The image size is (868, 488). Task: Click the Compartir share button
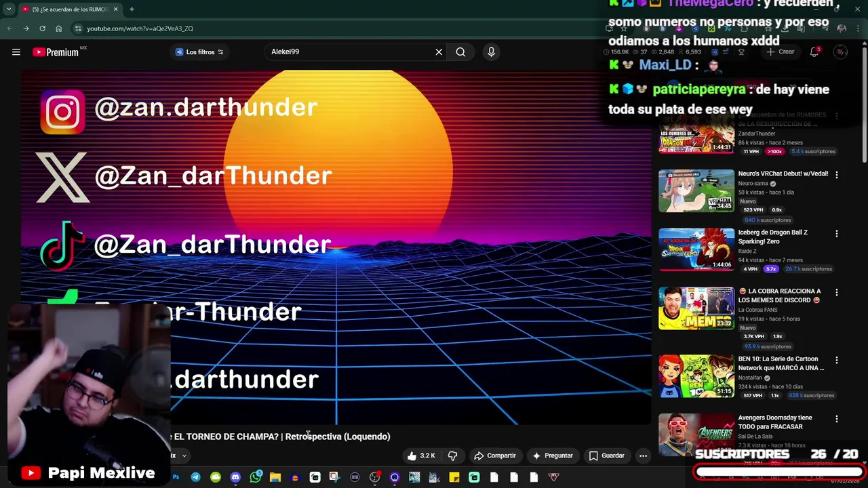pos(495,455)
